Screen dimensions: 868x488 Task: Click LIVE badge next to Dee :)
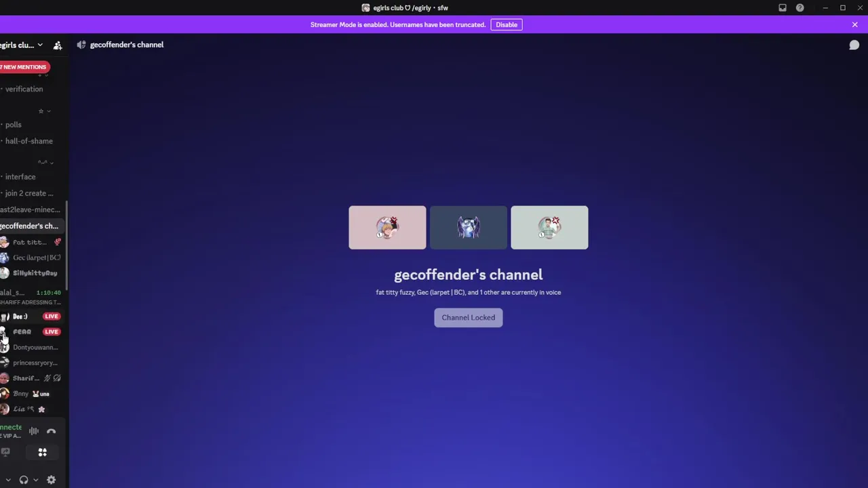[52, 317]
